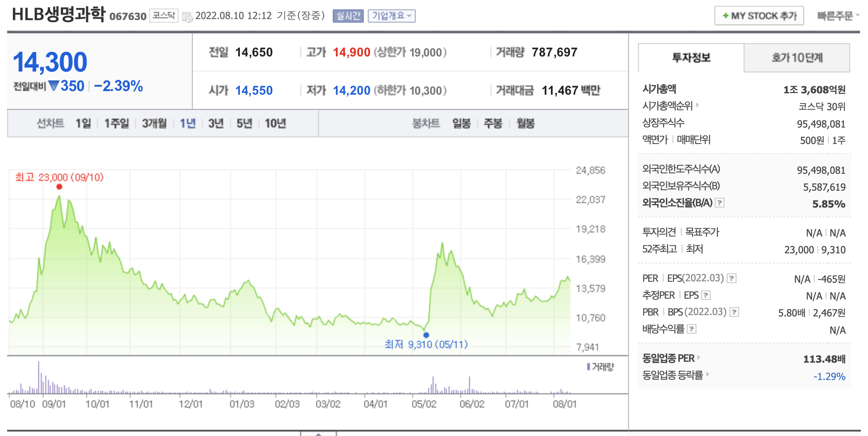Expand the 기업개요 dropdown
Image resolution: width=868 pixels, height=436 pixels.
[x=391, y=16]
